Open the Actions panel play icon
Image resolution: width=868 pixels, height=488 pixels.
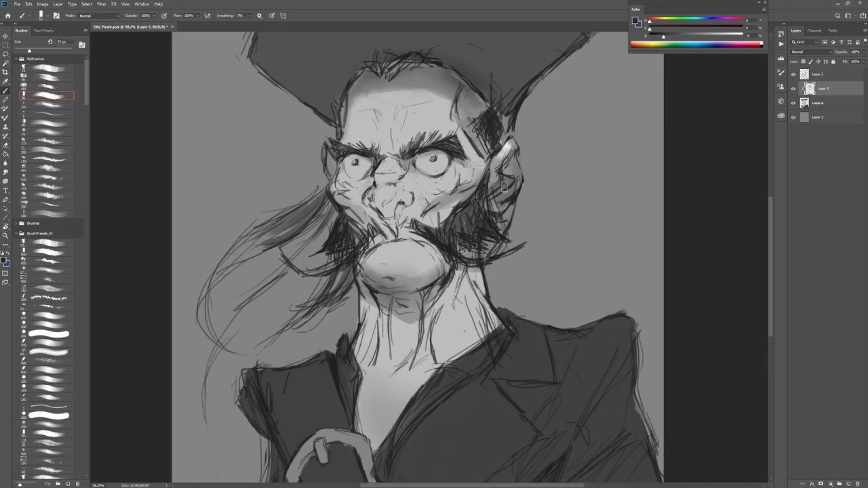781,44
